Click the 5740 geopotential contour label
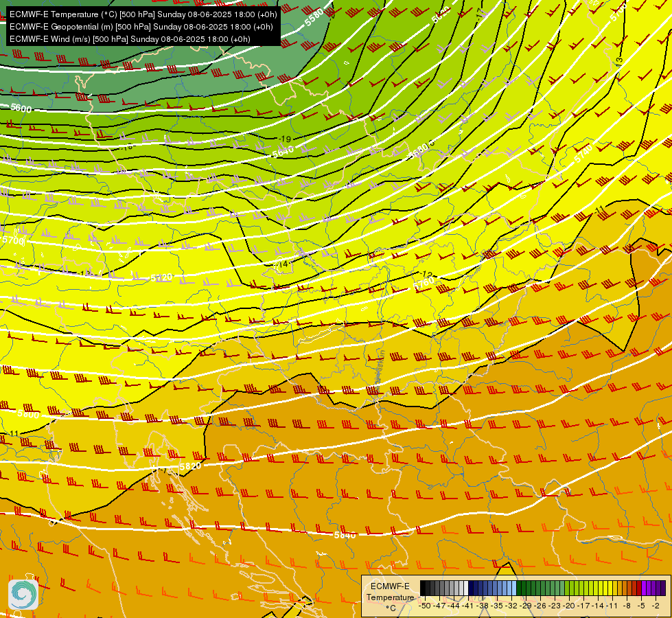This screenshot has width=672, height=618. [583, 153]
